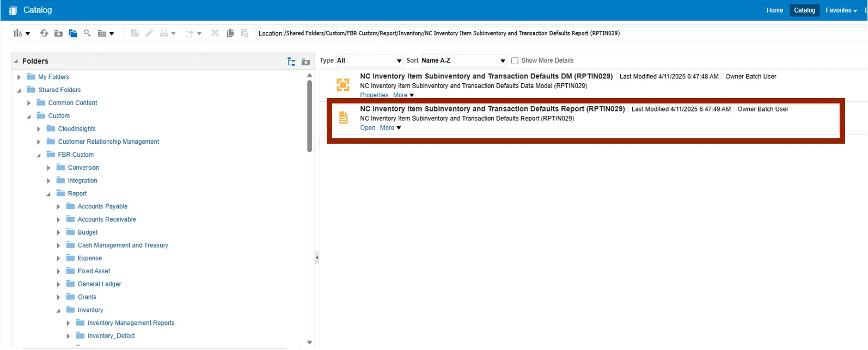The image size is (868, 350).
Task: Click the Copy toolbar icon
Action: coord(230,33)
